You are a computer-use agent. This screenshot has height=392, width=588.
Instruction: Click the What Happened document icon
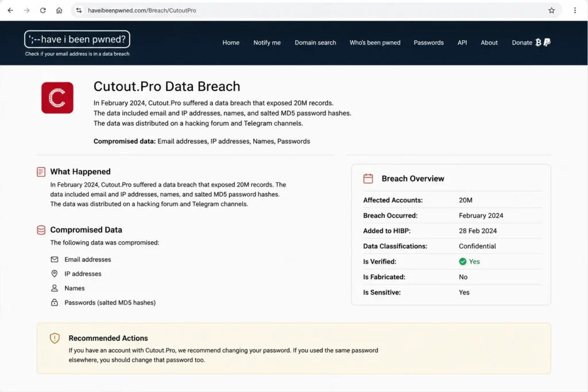pyautogui.click(x=41, y=172)
